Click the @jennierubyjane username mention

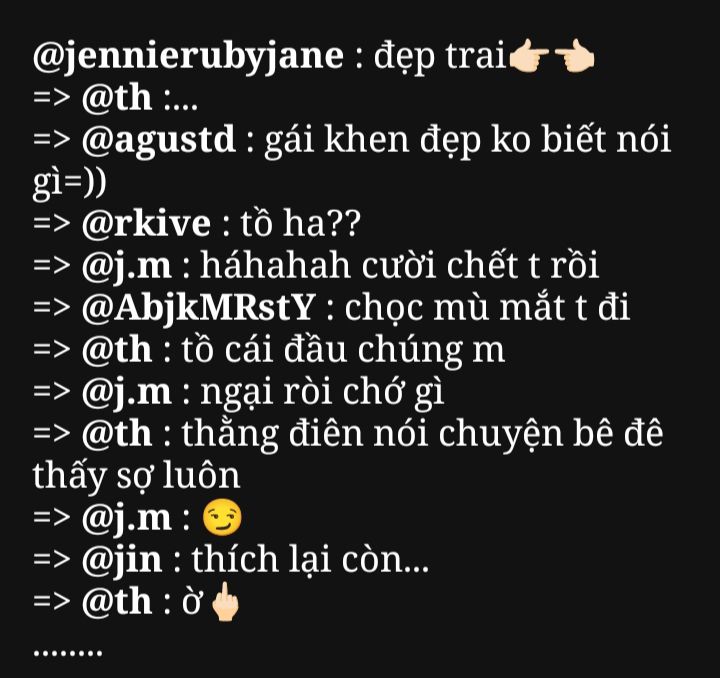pos(188,57)
